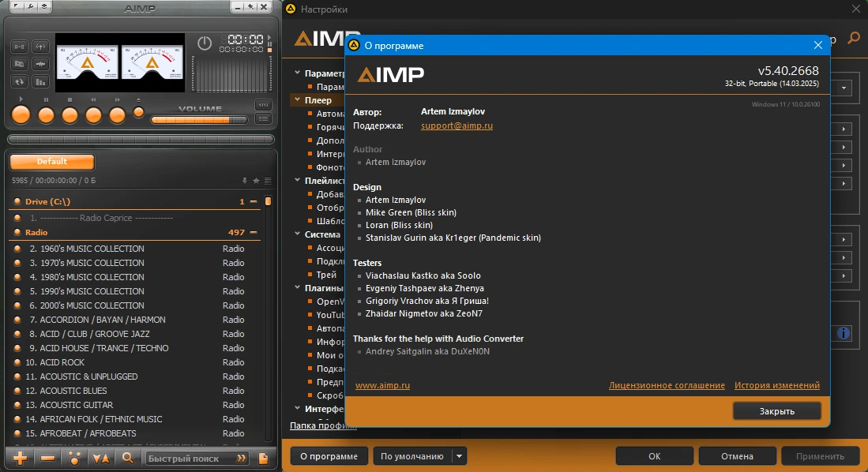
Task: Open search with the magnifier icon in playlist
Action: (x=128, y=458)
